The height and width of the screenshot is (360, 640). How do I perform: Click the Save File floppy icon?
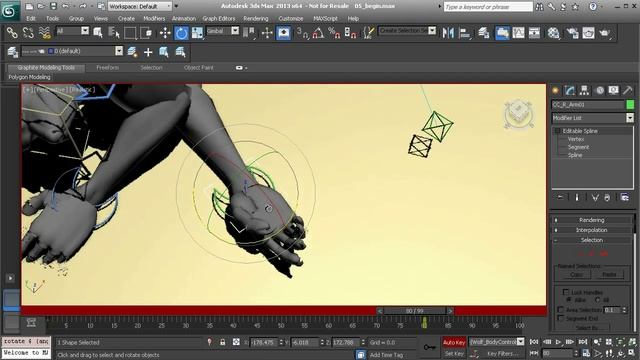coord(53,6)
